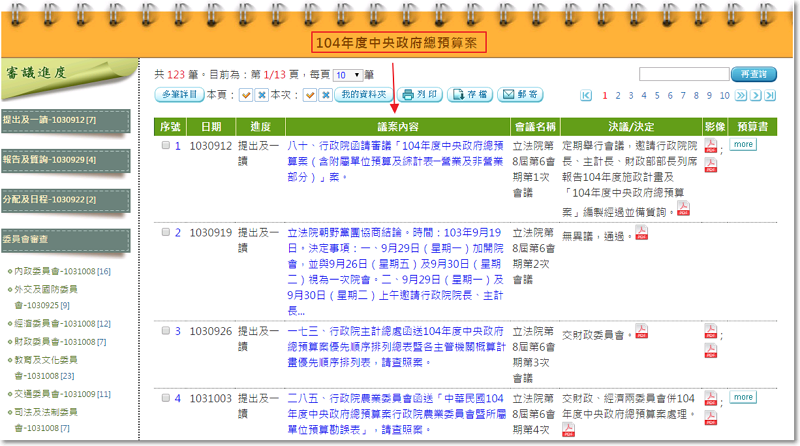The width and height of the screenshot is (800, 446).
Task: Go to page 5 in pagination
Action: 657,96
